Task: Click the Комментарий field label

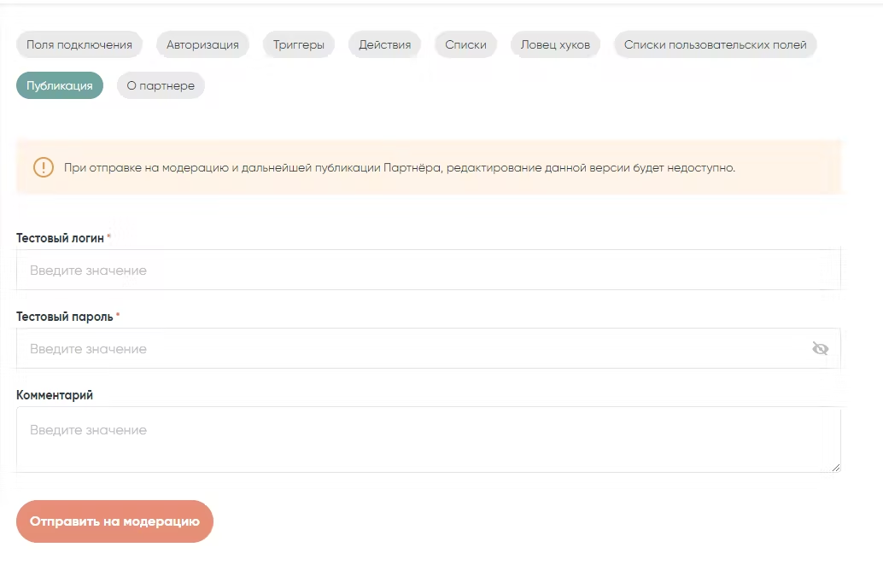Action: [55, 395]
